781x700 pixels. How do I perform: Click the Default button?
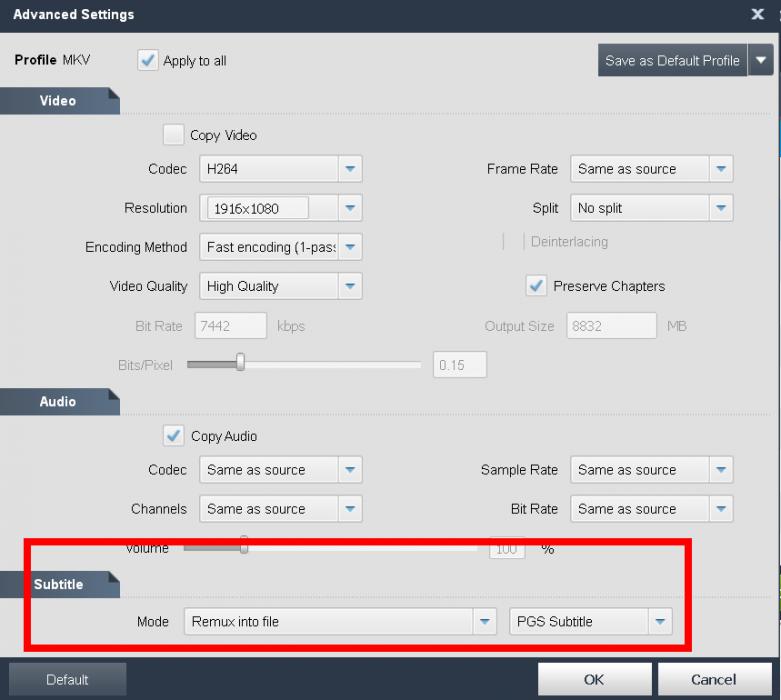68,680
